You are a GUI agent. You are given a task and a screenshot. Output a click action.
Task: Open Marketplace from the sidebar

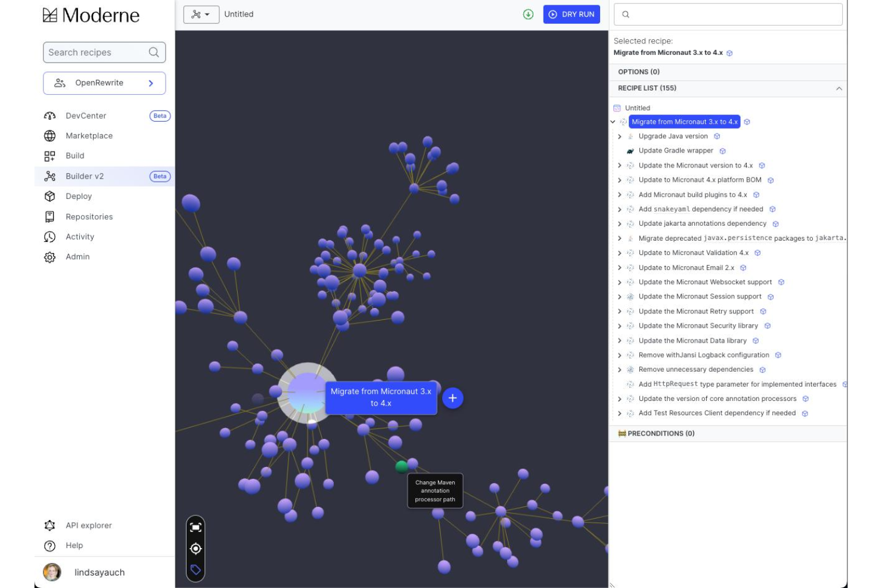point(89,136)
